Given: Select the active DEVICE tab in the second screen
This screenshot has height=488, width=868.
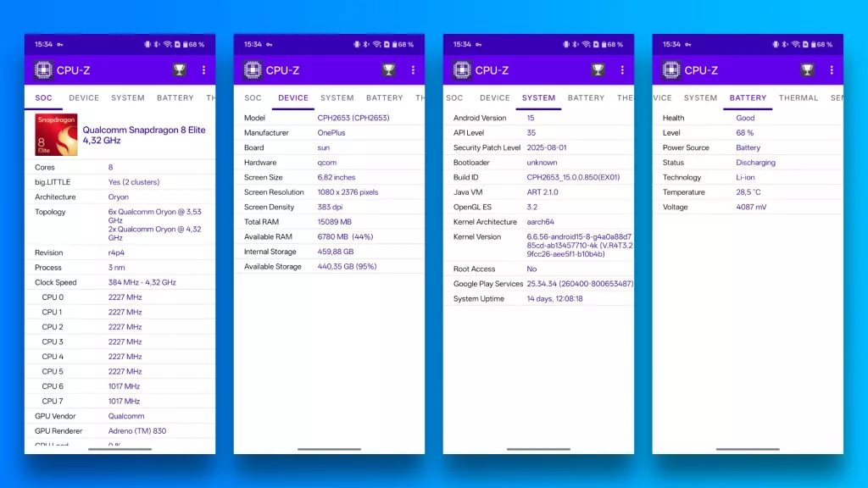Looking at the screenshot, I should [x=292, y=98].
